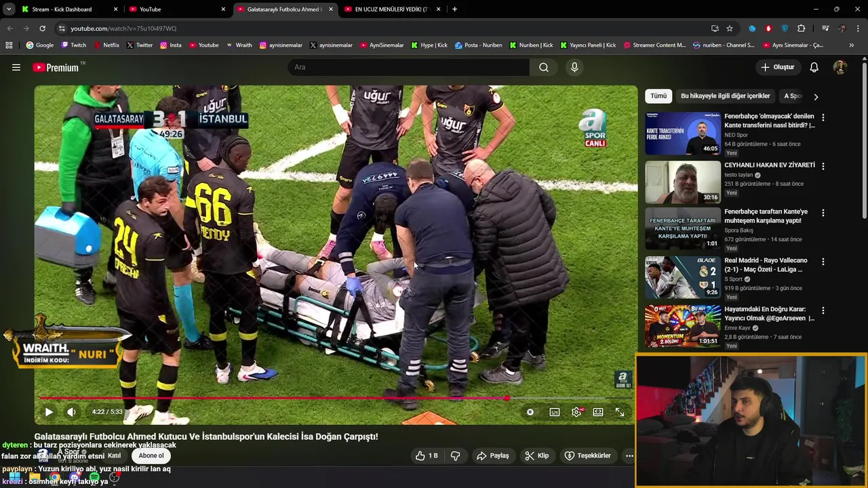Enter fullscreen mode

[620, 411]
